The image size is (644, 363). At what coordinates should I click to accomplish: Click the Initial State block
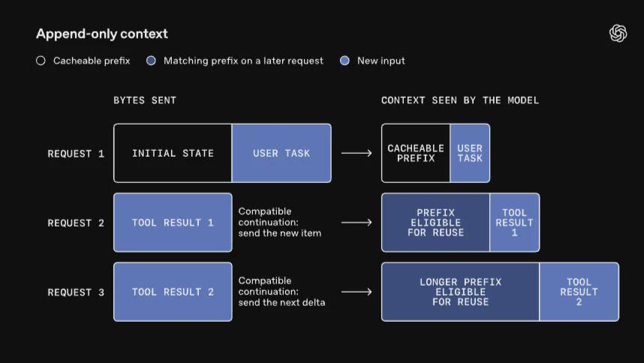click(173, 153)
